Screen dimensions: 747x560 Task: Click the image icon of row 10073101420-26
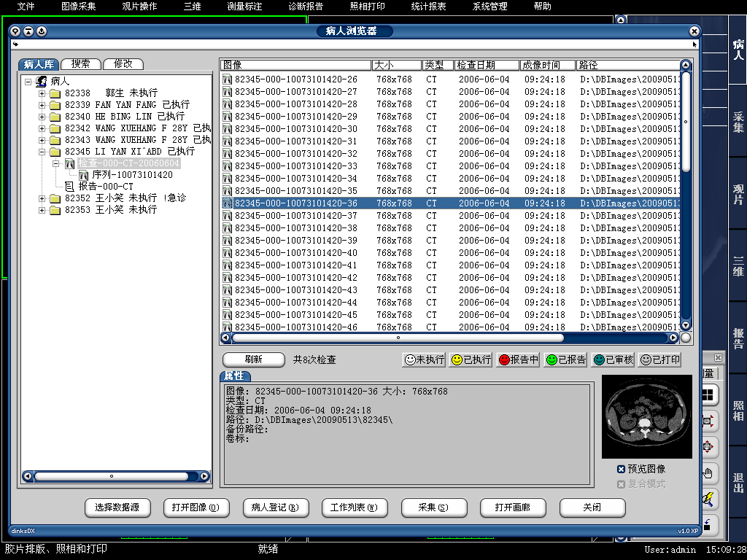pyautogui.click(x=228, y=79)
